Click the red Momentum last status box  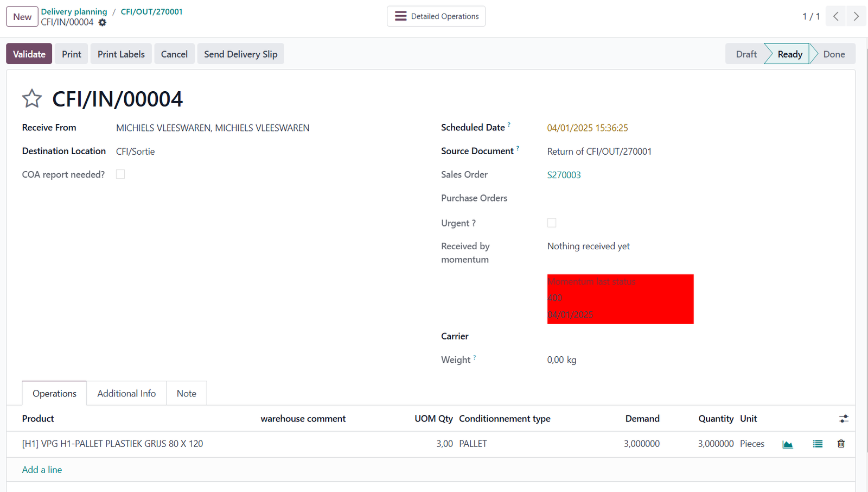620,299
